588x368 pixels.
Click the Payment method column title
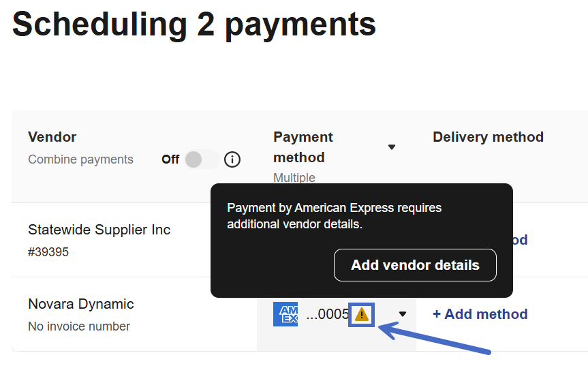tap(303, 147)
